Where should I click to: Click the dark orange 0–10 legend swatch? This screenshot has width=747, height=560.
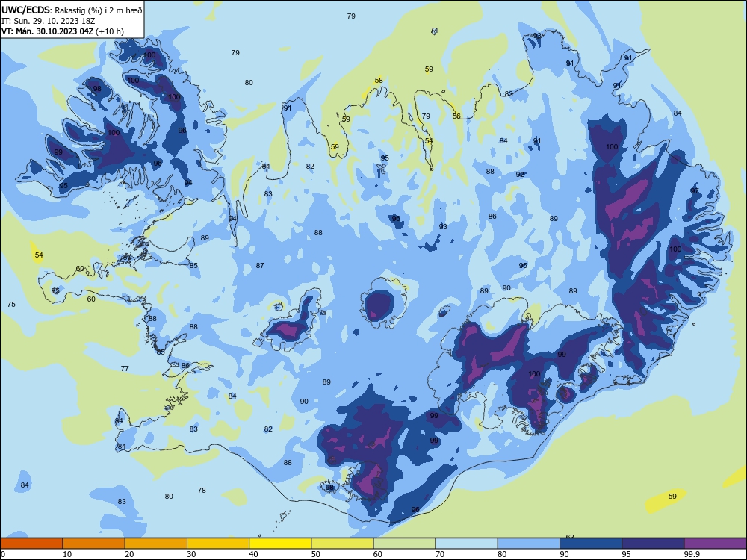tap(31, 544)
